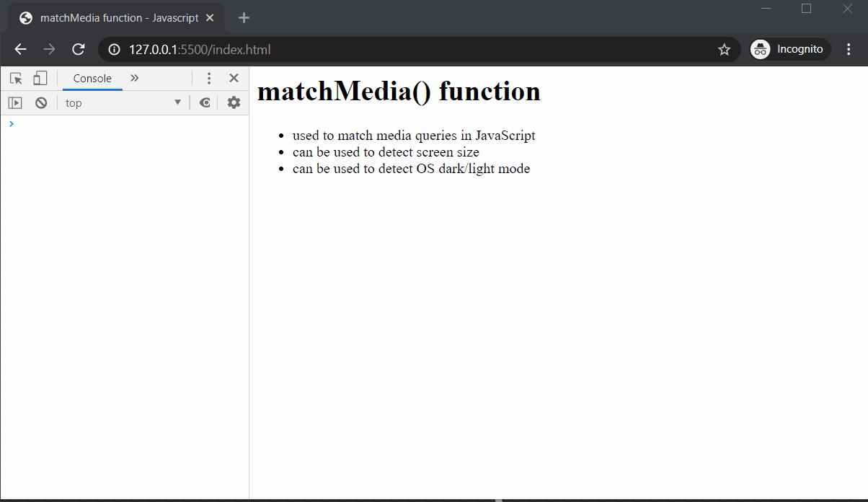Show the console sidebar
This screenshot has height=502, width=868.
(15, 102)
